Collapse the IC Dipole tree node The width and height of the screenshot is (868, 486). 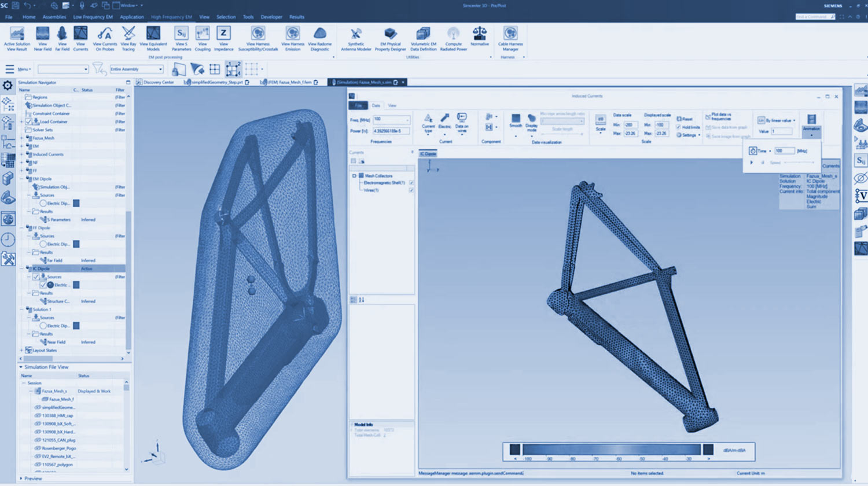(22, 268)
